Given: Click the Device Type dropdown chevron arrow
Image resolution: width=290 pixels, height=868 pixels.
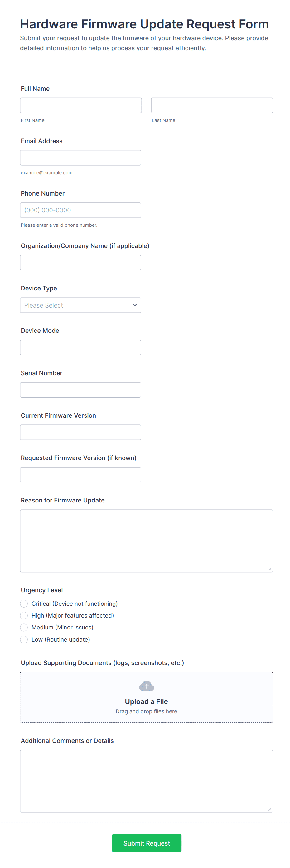Looking at the screenshot, I should 135,305.
